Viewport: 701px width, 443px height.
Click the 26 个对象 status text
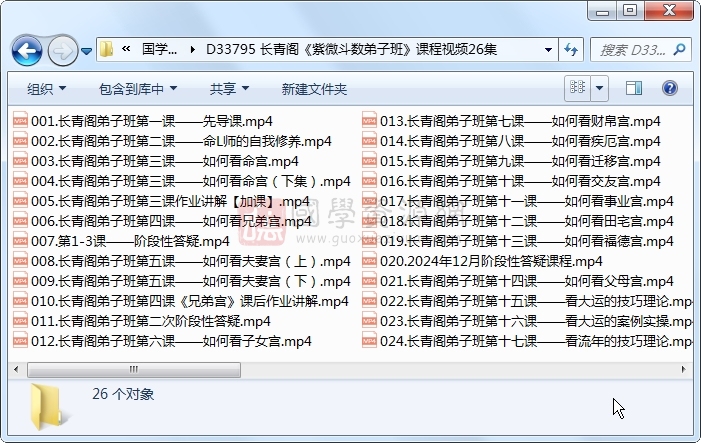pos(123,394)
